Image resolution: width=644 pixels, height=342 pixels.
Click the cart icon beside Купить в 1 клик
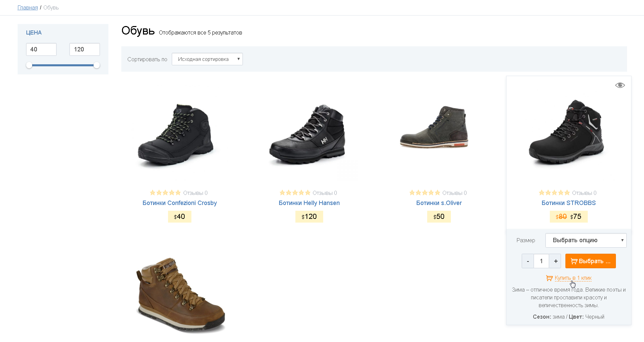coord(549,278)
